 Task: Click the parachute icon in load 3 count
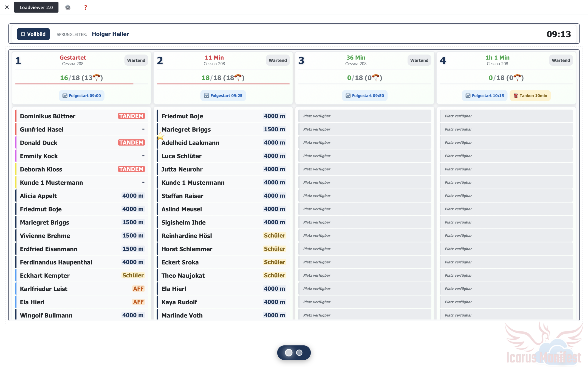(375, 78)
